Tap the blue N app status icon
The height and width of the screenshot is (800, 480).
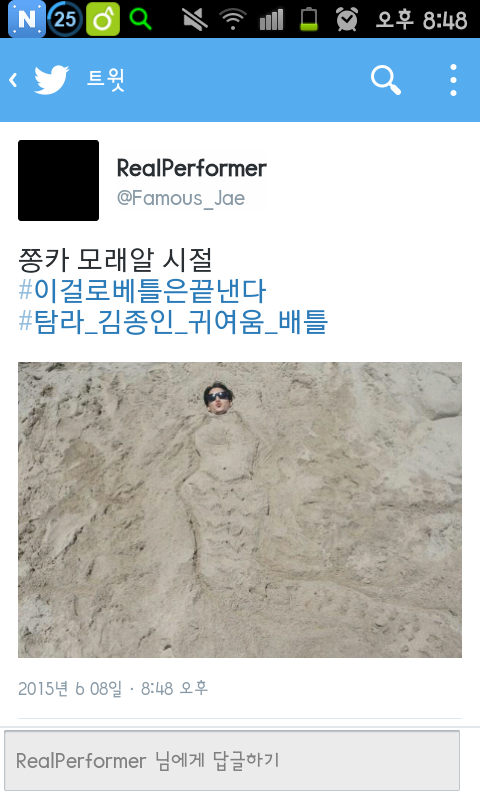(x=27, y=19)
